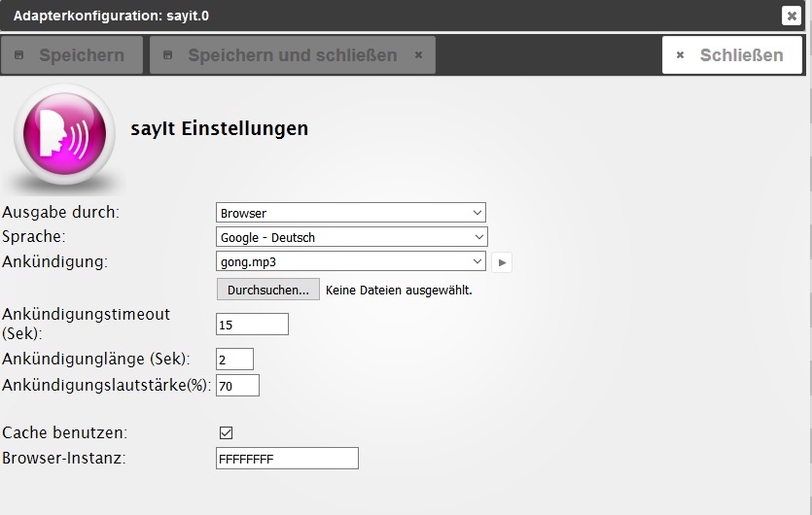Image resolution: width=812 pixels, height=515 pixels.
Task: Select the Ankündigungslautstärke percentage field
Action: (x=237, y=386)
